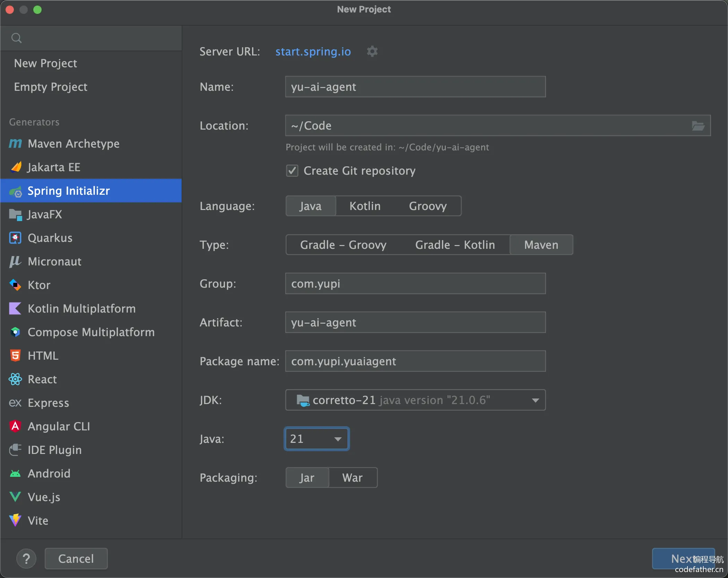Screen dimensions: 728x578
Task: Click the Android robot icon
Action: pos(15,474)
